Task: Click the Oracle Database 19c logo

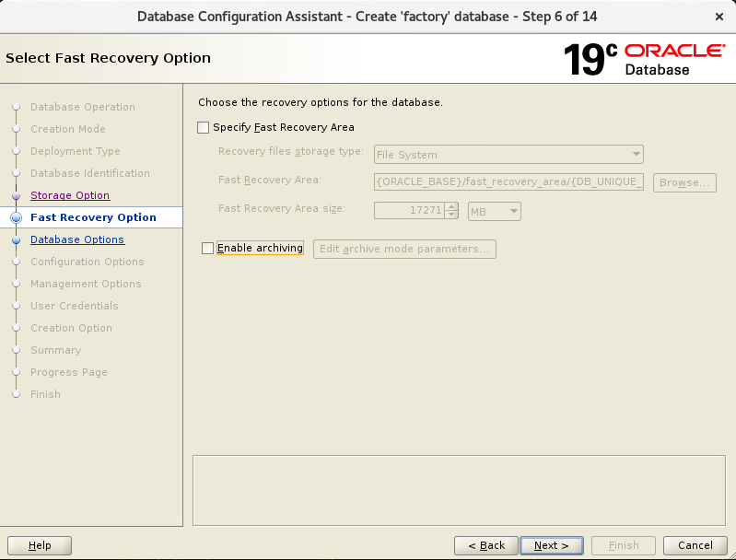Action: pos(644,59)
